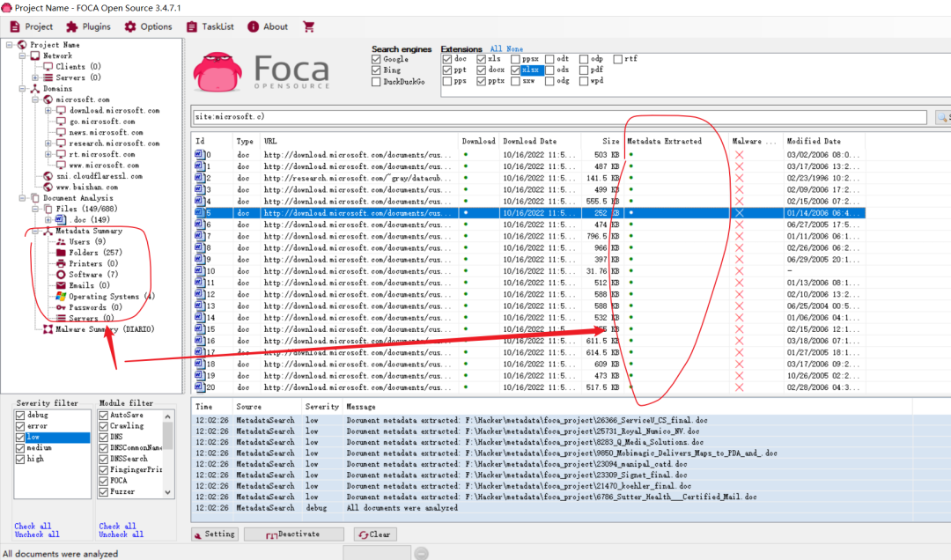Click the Clear log button

point(375,534)
